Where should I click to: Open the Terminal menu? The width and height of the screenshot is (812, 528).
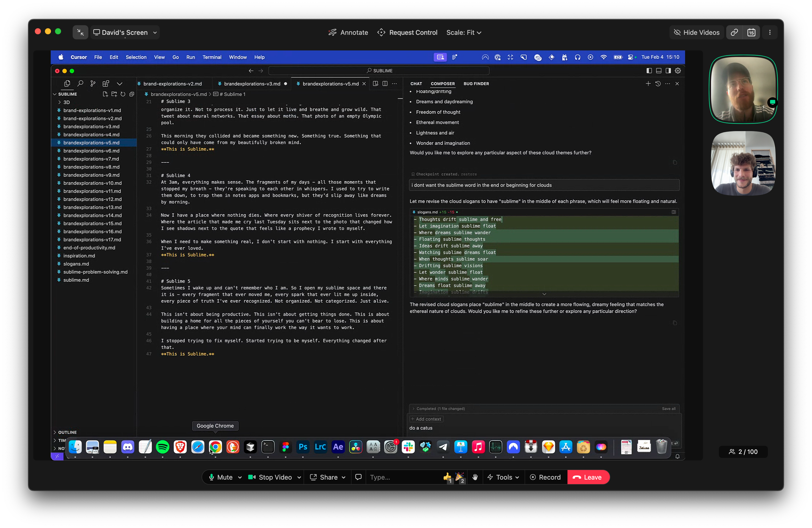pos(211,57)
